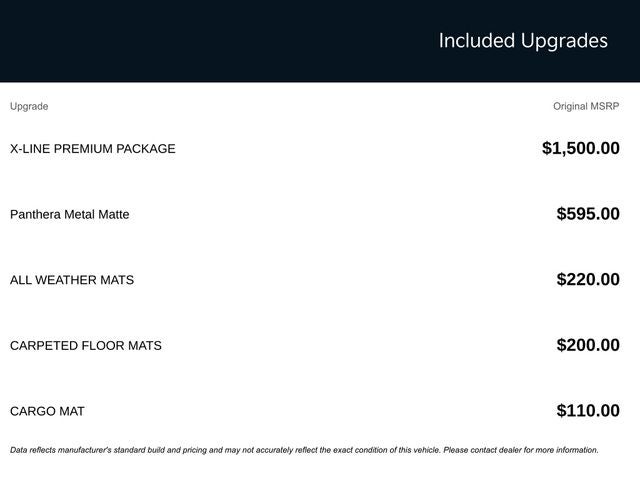Select the X-LINE PREMIUM PACKAGE upgrade name
Viewport: 640px width, 480px height.
point(92,149)
